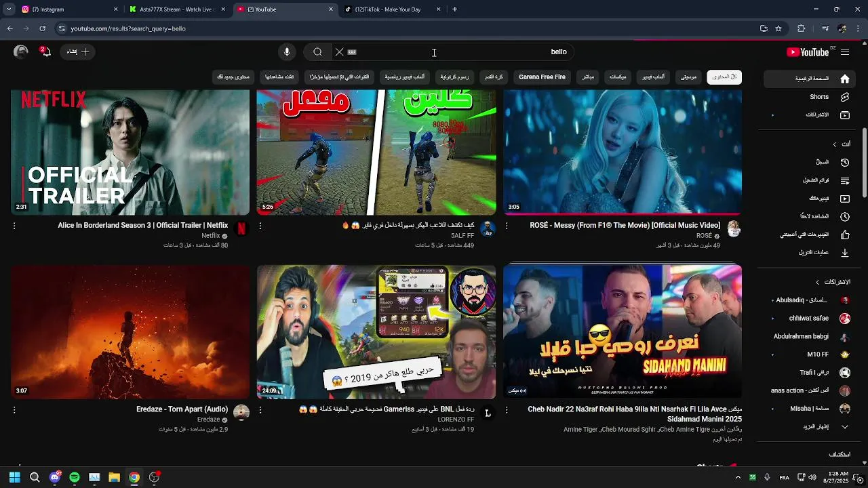Screen dimensions: 868x488
Task: Open the YouTube hamburger guide menu
Action: 845,52
